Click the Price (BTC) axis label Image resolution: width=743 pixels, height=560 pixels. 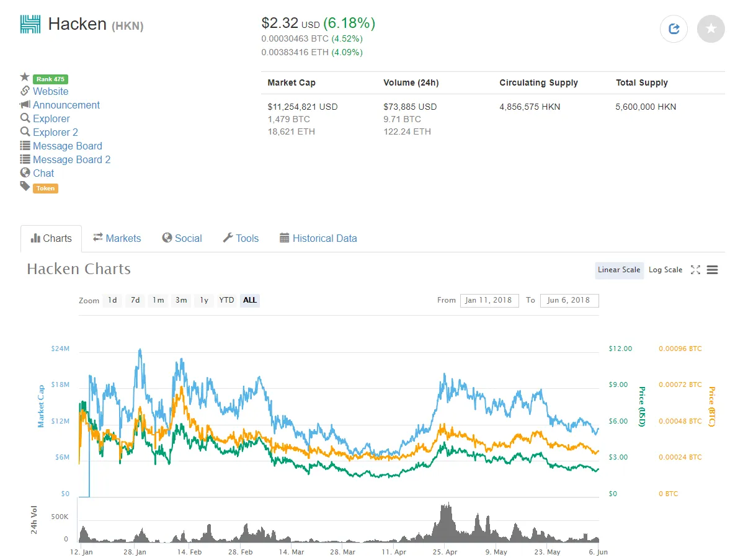pyautogui.click(x=712, y=406)
